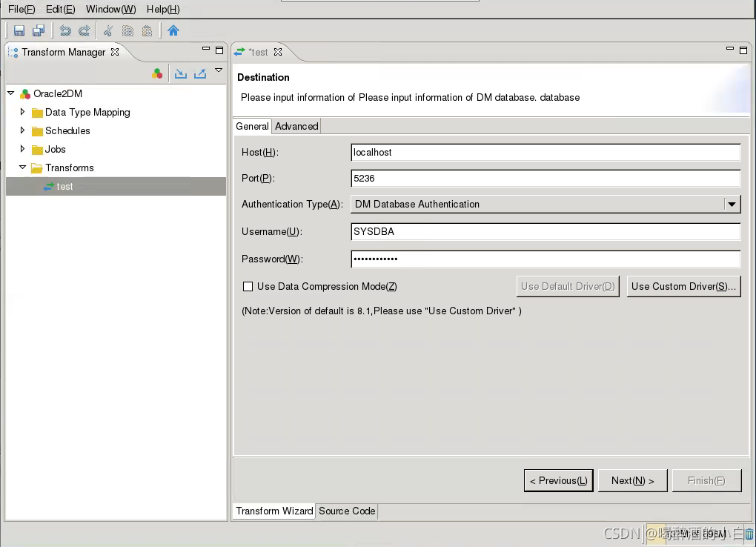Image resolution: width=756 pixels, height=547 pixels.
Task: Switch to the Transform Wizard tab
Action: (x=274, y=511)
